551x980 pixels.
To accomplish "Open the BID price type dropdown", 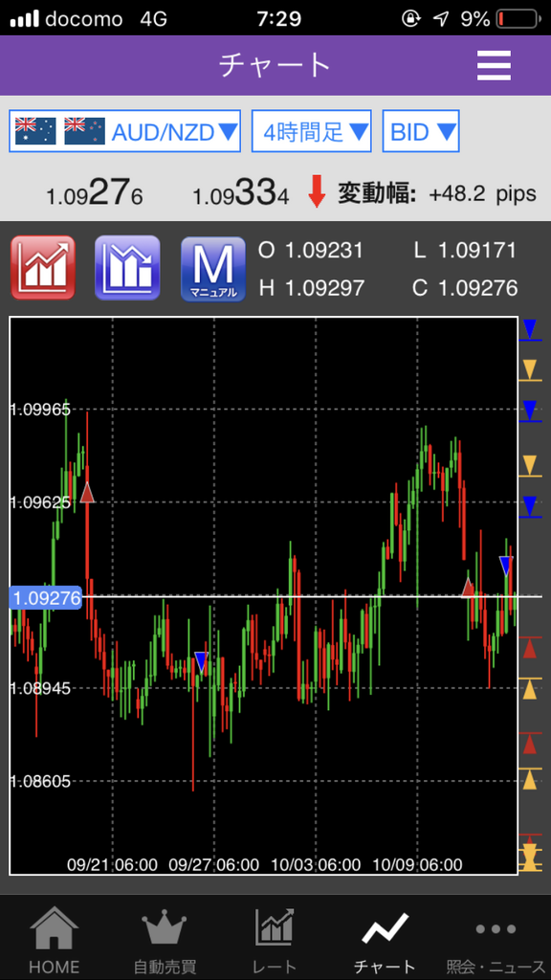I will click(421, 131).
